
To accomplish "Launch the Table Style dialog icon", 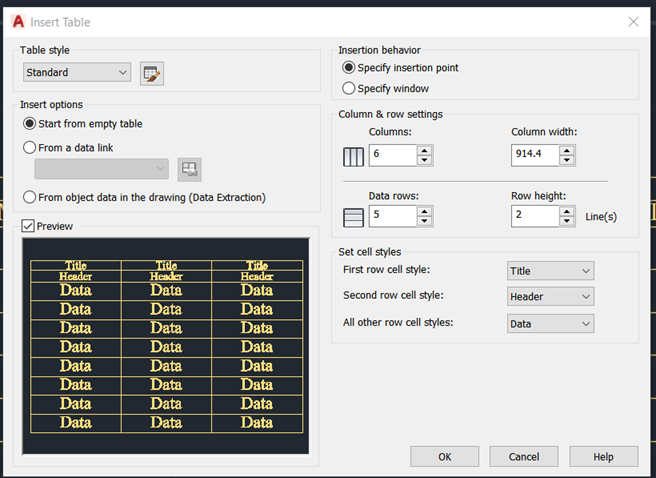I will (151, 74).
